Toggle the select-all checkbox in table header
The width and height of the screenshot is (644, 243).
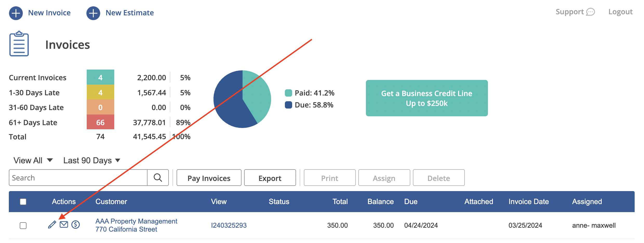coord(23,202)
